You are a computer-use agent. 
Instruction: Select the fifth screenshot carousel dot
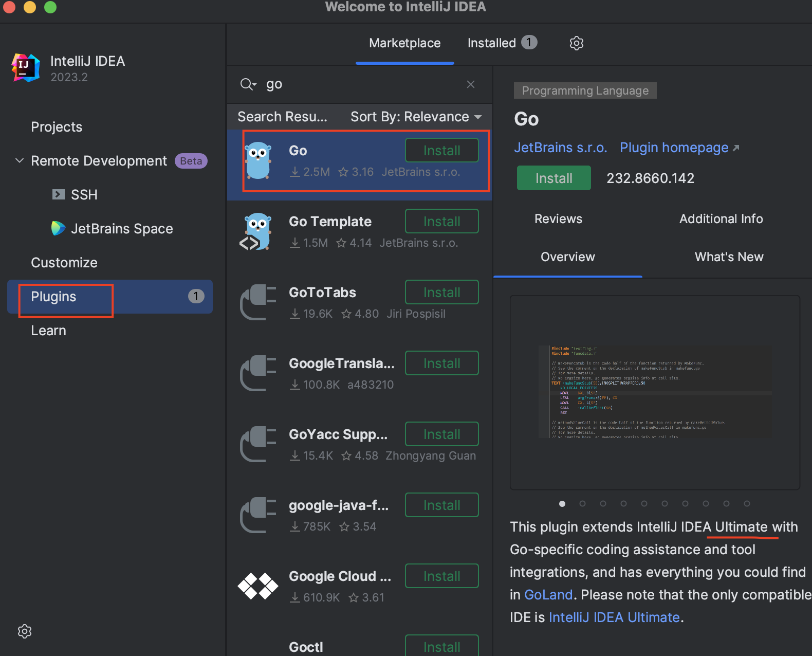pyautogui.click(x=644, y=504)
